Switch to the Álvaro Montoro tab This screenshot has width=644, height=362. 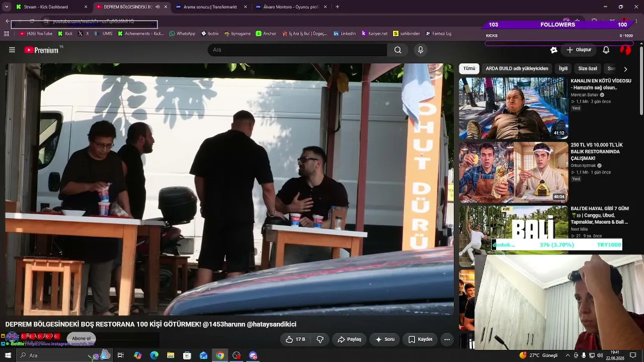pos(291,7)
